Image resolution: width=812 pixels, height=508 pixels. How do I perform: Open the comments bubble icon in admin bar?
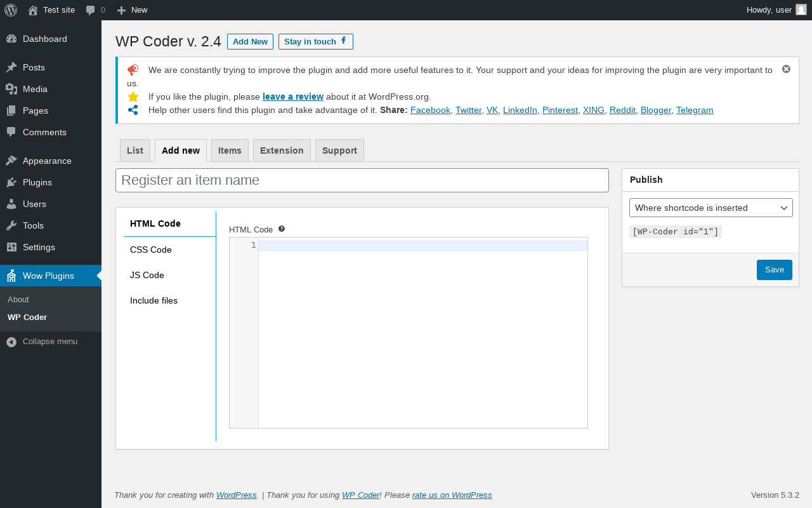pos(91,10)
